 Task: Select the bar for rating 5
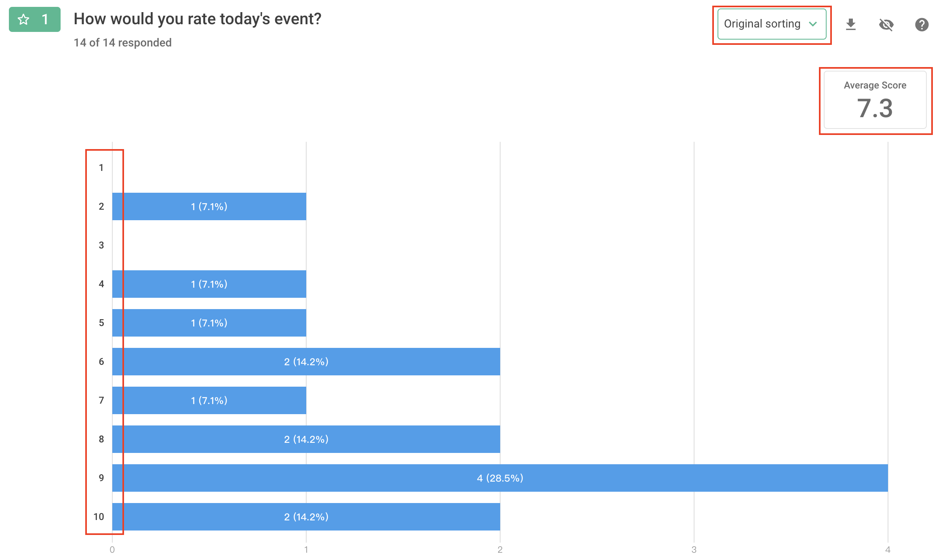[209, 323]
